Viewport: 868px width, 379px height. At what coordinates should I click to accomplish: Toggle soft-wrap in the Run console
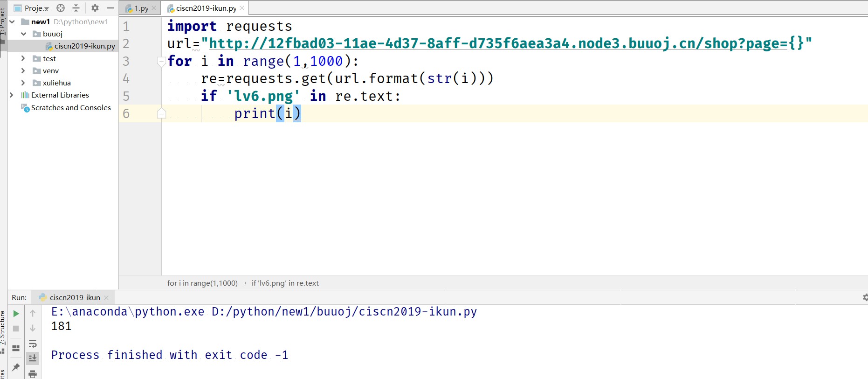[33, 344]
